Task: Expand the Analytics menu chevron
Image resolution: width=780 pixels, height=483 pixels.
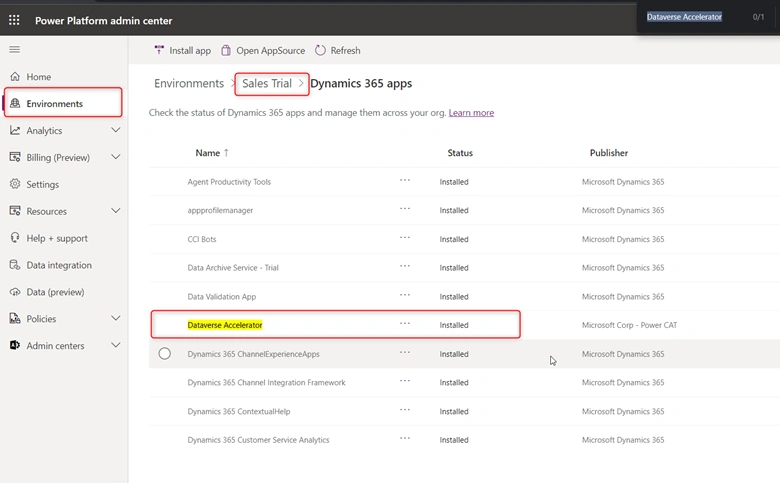Action: point(115,130)
